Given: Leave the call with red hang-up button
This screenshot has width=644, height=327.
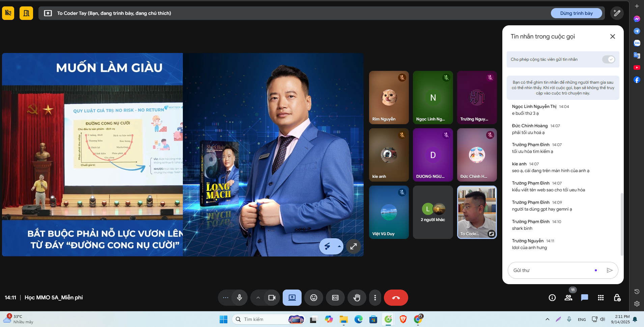Looking at the screenshot, I should [396, 298].
